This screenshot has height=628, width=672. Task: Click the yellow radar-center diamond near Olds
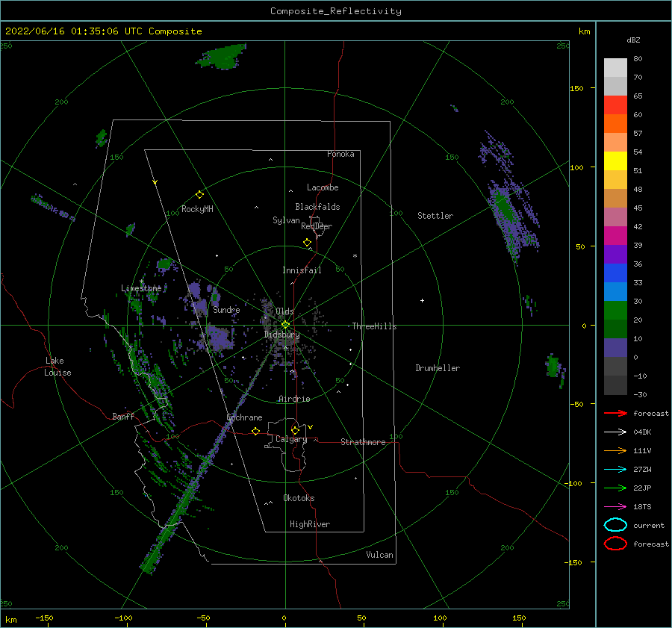pos(285,325)
